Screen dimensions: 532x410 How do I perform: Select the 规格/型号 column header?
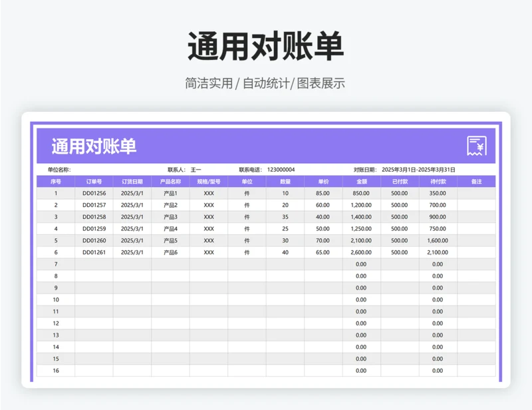click(209, 182)
